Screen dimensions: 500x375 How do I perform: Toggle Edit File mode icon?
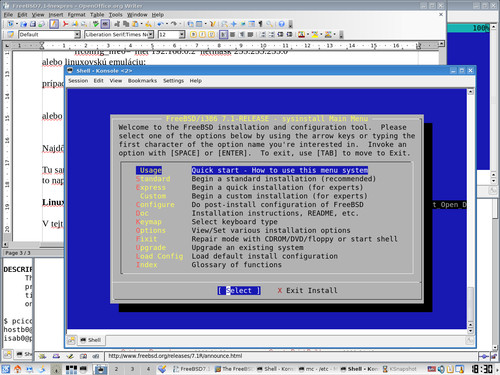pos(54,24)
